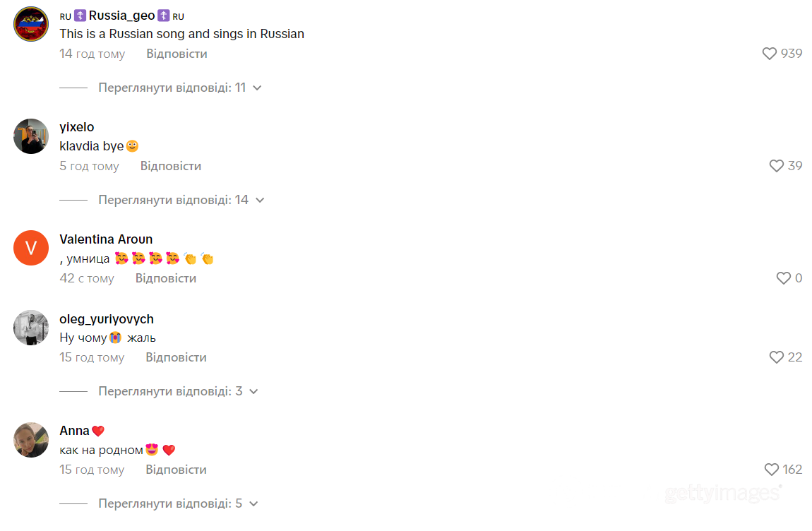The width and height of the screenshot is (812, 531).
Task: Open oleg_yuriyovych's avatar thumbnail
Action: (x=31, y=328)
